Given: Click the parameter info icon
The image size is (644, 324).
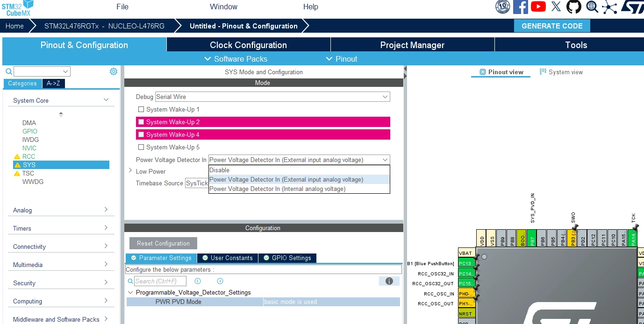Looking at the screenshot, I should pyautogui.click(x=389, y=281).
